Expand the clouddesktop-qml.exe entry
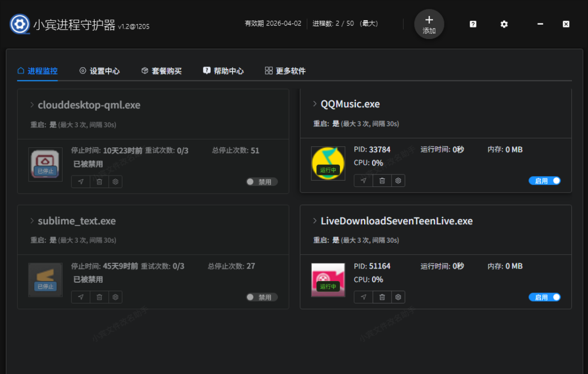 coord(33,105)
